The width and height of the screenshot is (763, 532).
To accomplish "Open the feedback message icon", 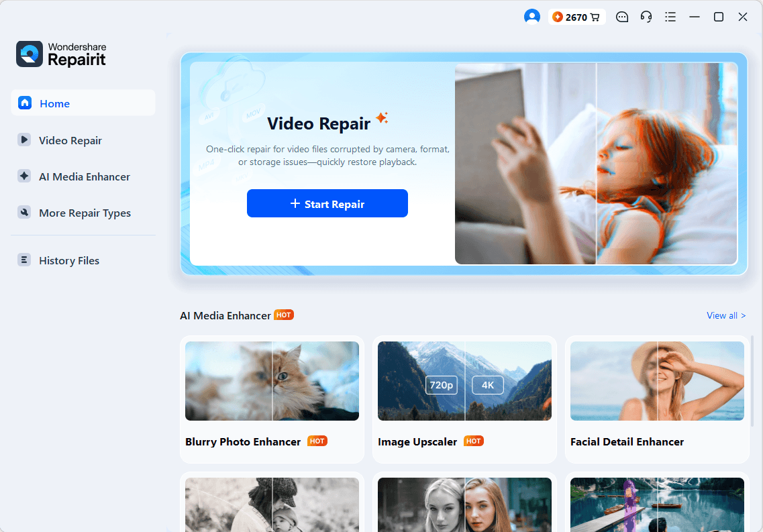I will [622, 17].
